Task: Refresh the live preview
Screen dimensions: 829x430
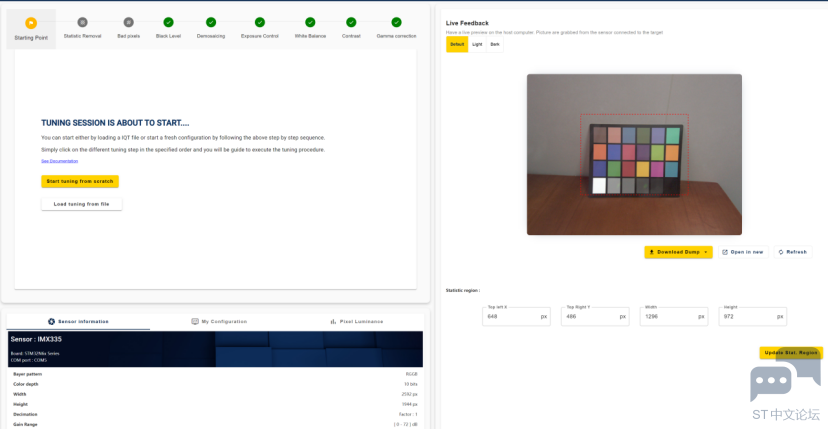Action: coord(793,252)
